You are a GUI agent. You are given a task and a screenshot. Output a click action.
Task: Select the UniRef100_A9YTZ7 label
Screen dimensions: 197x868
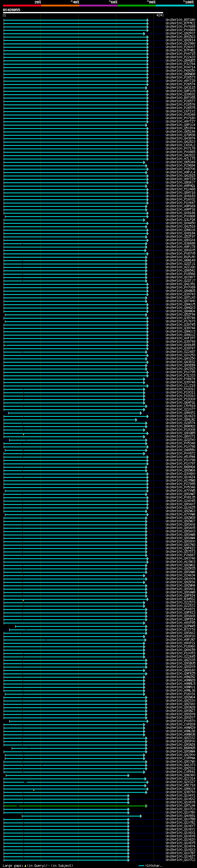pyautogui.click(x=180, y=121)
